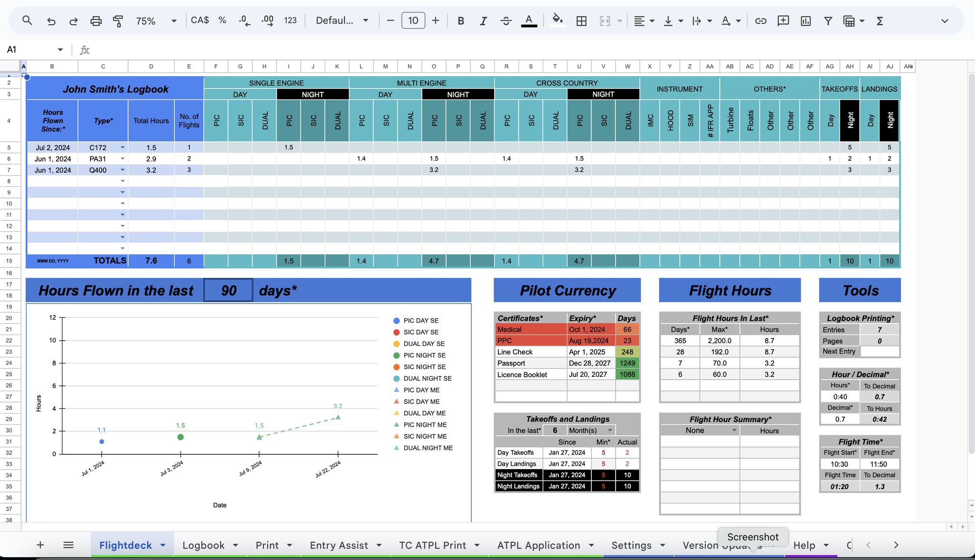Open horizontal align dropdown

pyautogui.click(x=645, y=21)
